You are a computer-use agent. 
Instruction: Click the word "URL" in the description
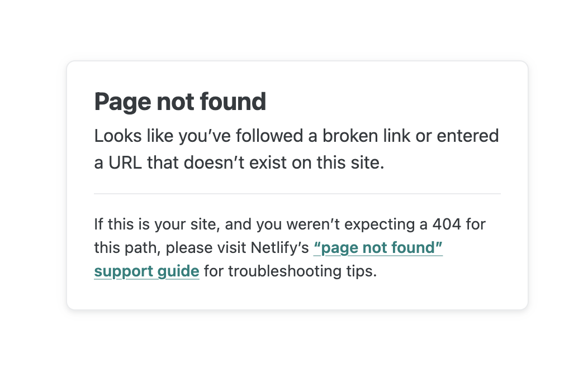[125, 164]
